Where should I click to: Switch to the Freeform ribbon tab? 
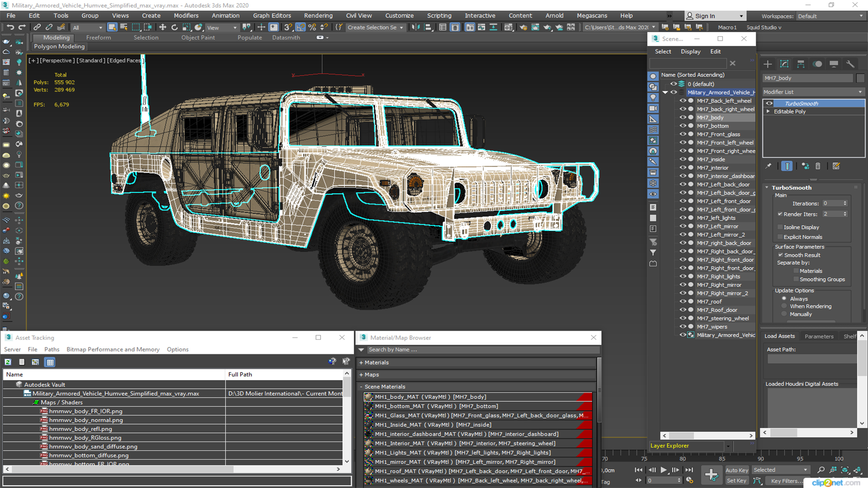[x=98, y=38]
